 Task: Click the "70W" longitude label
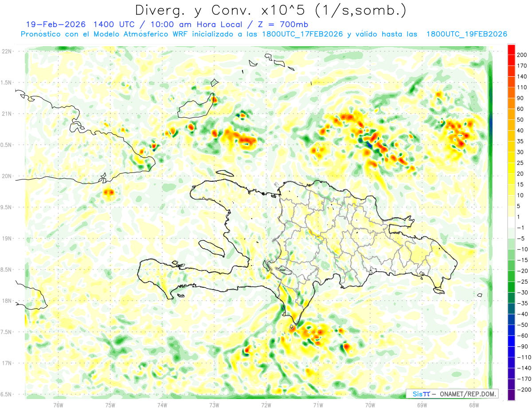coord(370,405)
